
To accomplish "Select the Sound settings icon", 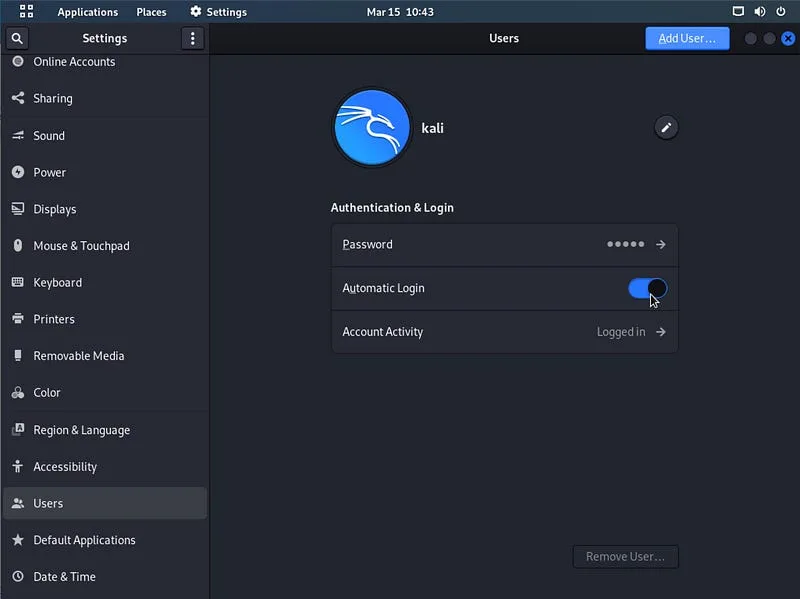I will (x=20, y=135).
